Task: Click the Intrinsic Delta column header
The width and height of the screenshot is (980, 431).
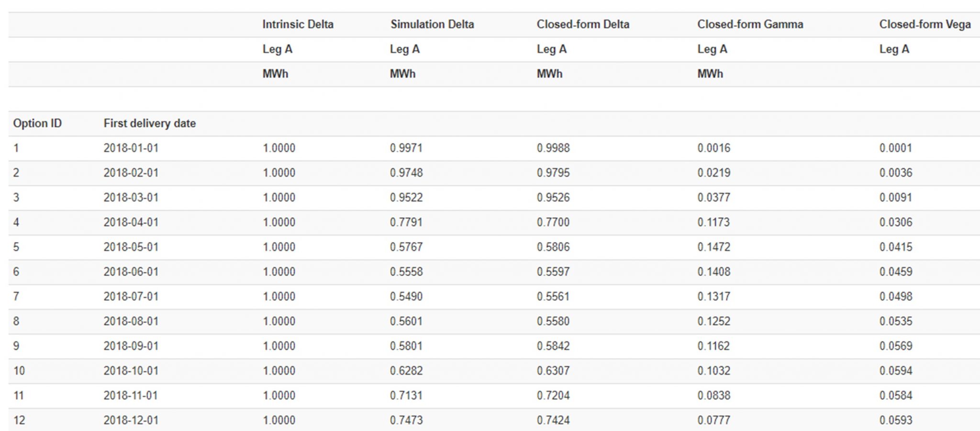Action: 298,24
